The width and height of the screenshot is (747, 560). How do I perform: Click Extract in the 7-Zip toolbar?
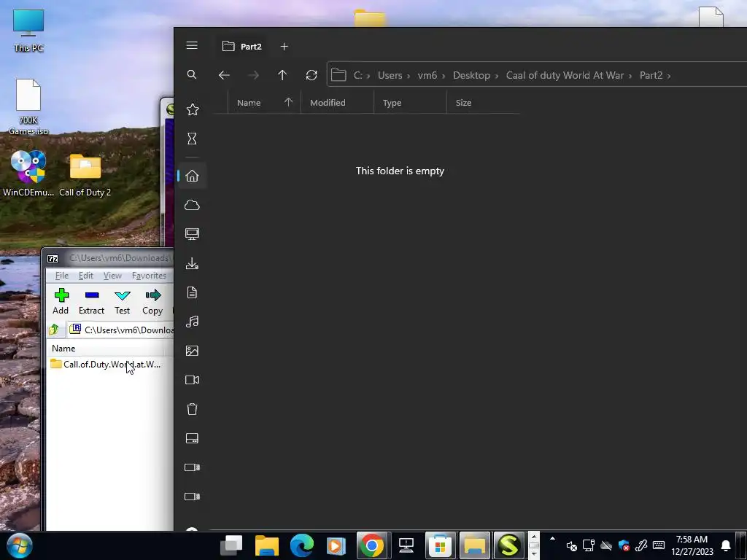tap(91, 301)
